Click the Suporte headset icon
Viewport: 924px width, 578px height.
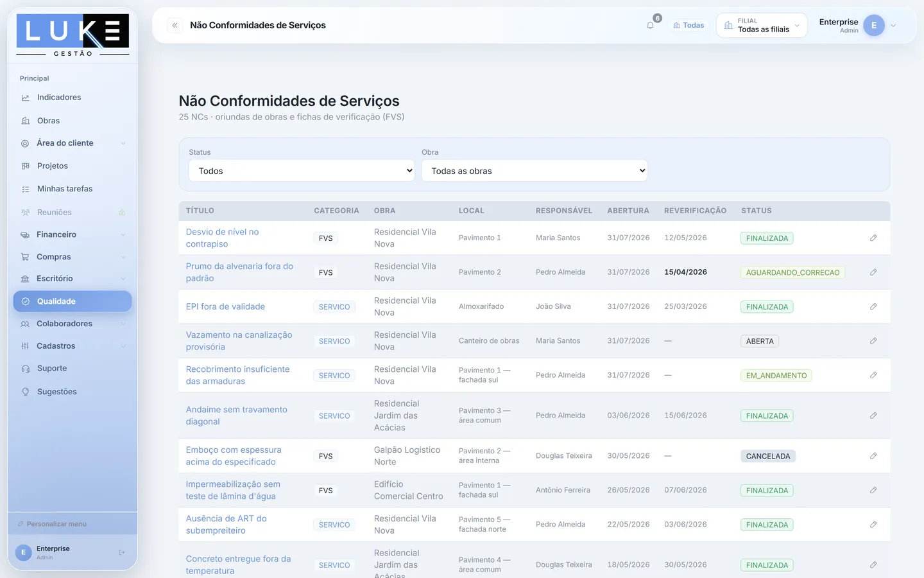26,369
